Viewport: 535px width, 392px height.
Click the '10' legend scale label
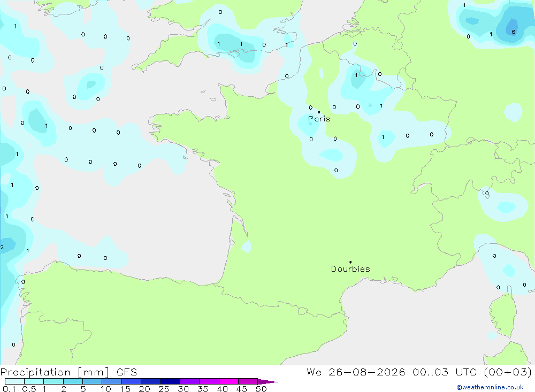click(105, 389)
